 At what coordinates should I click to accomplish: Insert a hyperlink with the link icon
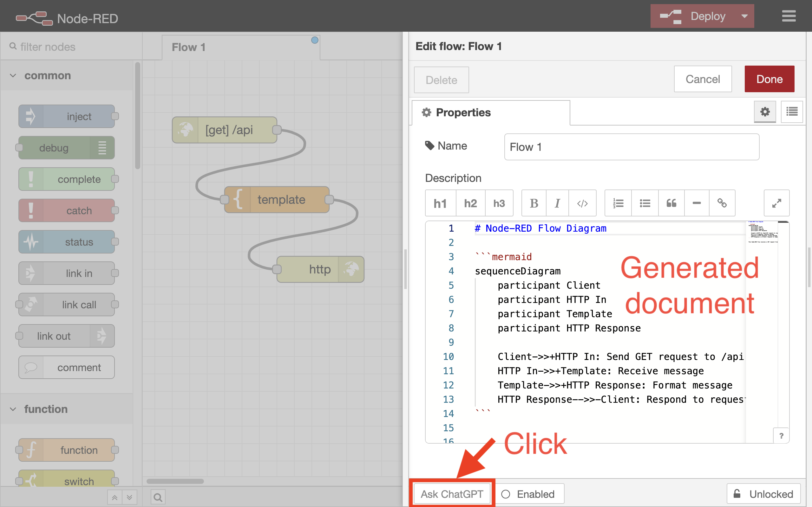coord(722,203)
